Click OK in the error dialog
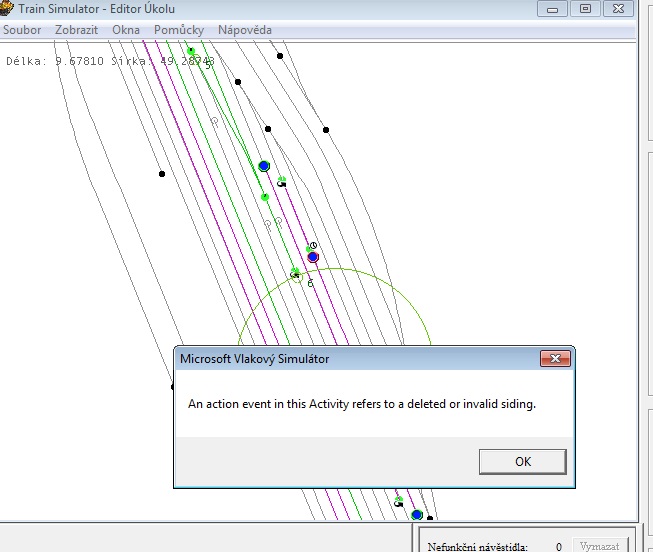Viewport: 653px width, 552px height. (522, 462)
